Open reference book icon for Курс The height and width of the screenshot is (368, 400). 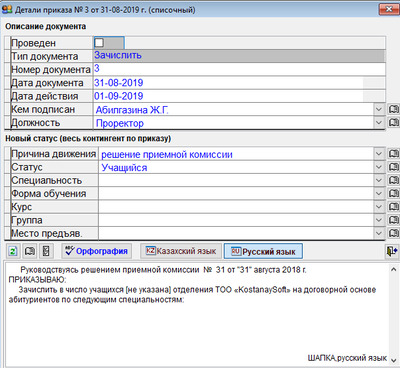pyautogui.click(x=393, y=207)
